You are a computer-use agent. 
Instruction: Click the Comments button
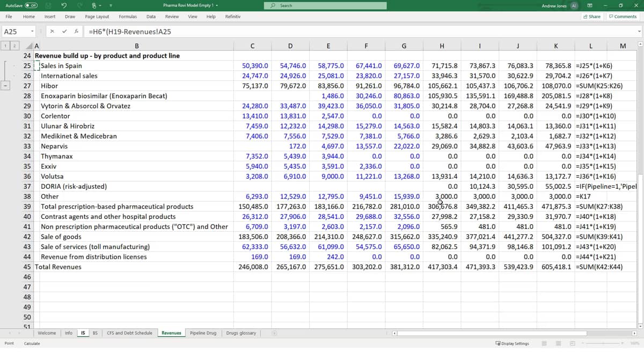tap(623, 17)
